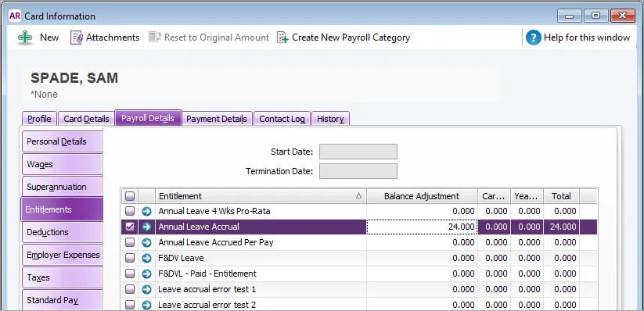Viewport: 644px width, 311px height.
Task: Check Leave accrual error test 2 checkbox
Action: 130,305
